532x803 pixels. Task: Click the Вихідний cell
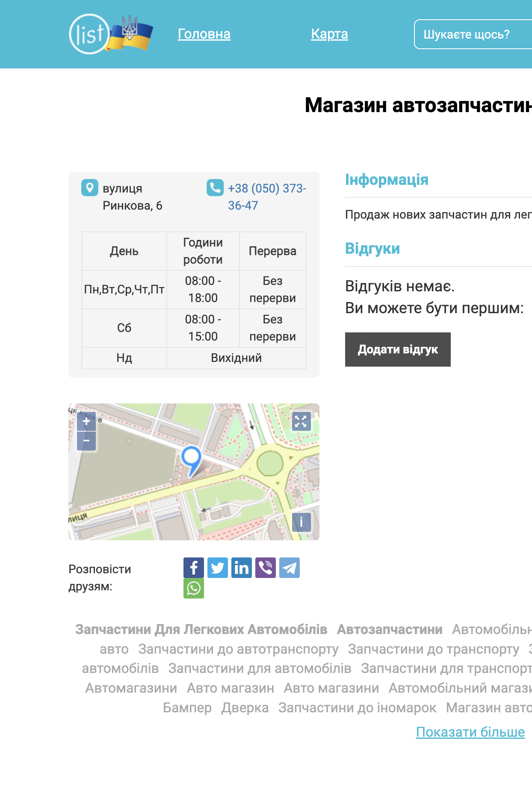(236, 358)
